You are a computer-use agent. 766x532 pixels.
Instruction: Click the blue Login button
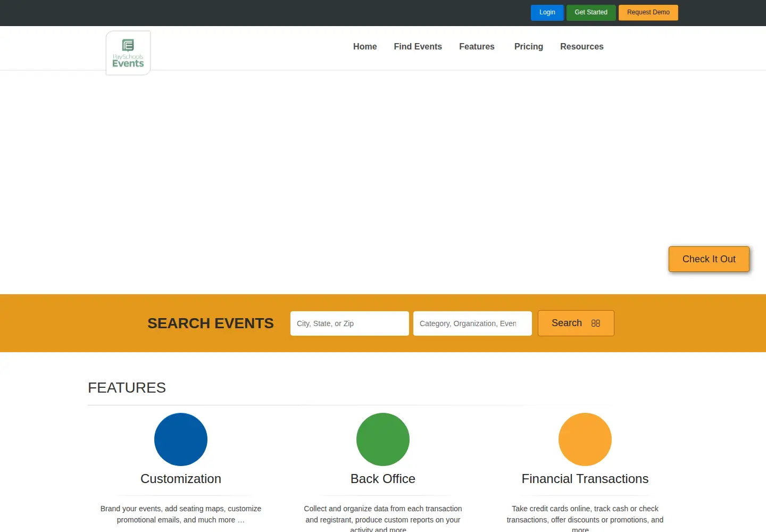click(547, 12)
